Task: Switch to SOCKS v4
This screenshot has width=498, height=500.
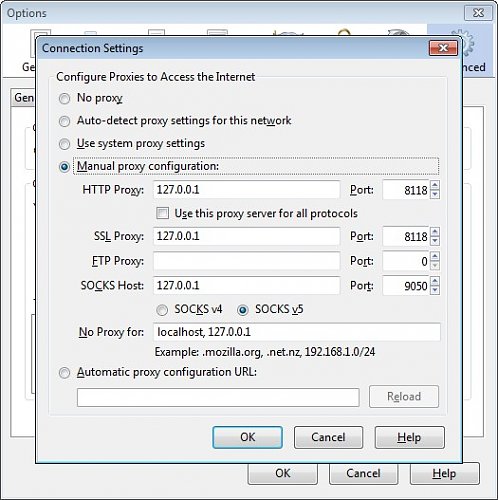Action: [162, 310]
